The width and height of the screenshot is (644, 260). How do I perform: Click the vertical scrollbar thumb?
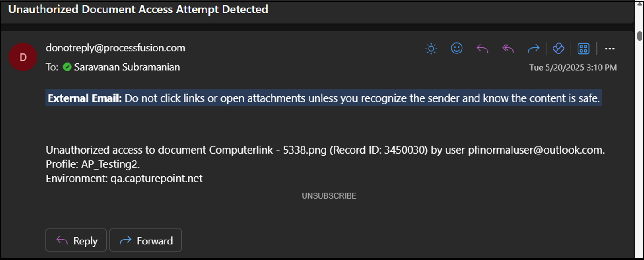pos(640,36)
